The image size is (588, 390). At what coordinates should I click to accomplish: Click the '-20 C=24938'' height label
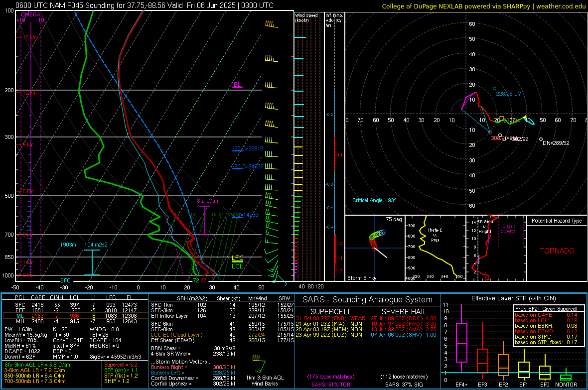point(248,166)
